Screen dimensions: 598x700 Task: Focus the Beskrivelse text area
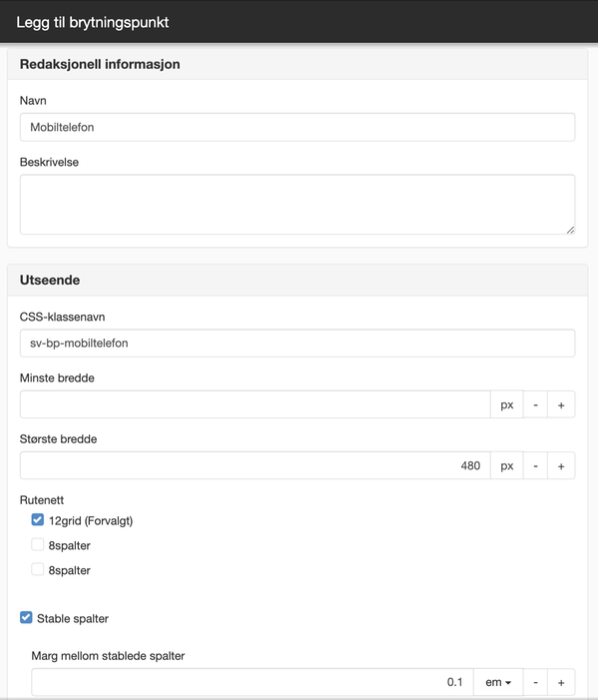pos(298,205)
